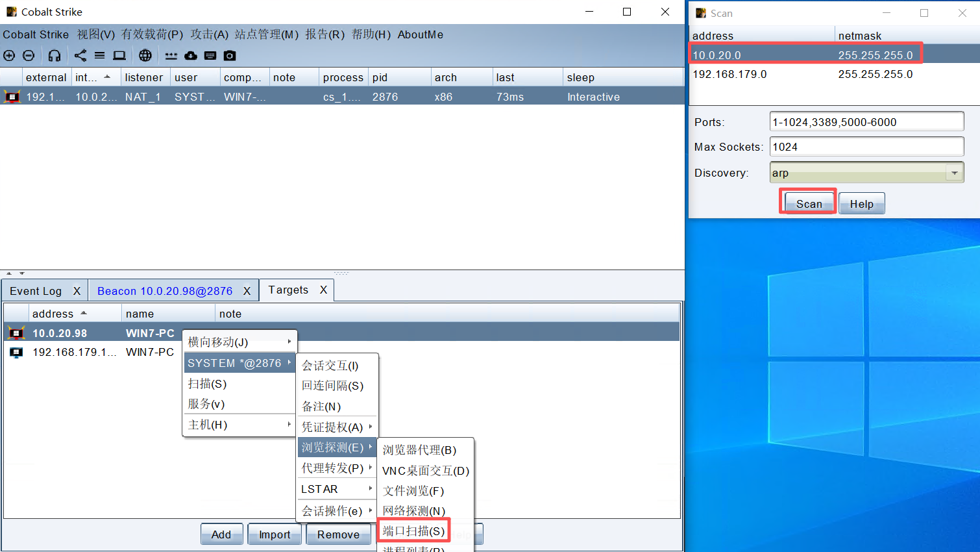Click the Import button under Targets
The width and height of the screenshot is (980, 552).
click(275, 534)
